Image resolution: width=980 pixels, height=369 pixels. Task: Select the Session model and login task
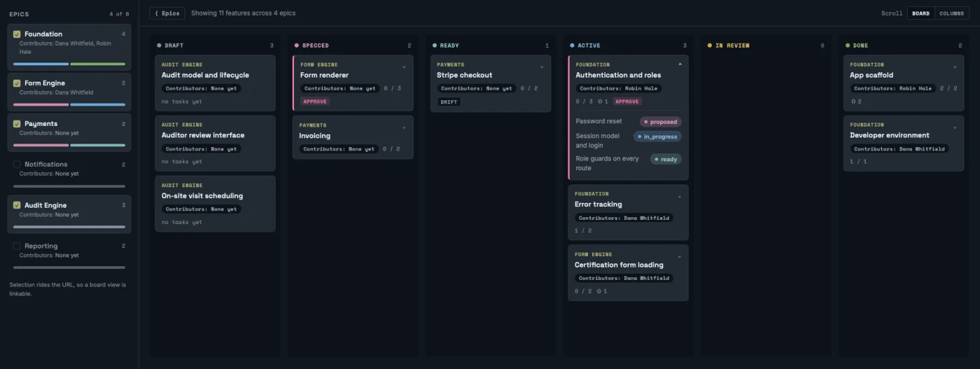coord(598,140)
